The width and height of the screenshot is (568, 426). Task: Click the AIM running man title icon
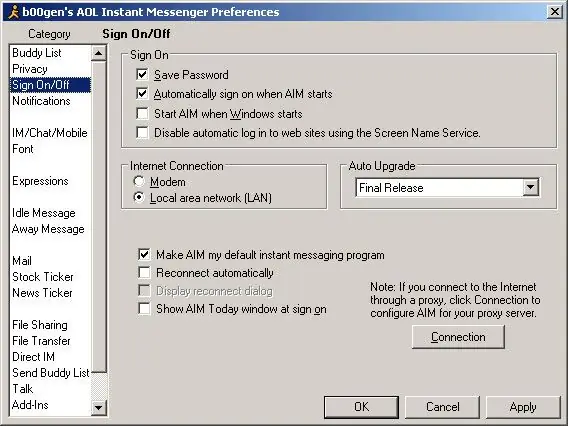[13, 12]
